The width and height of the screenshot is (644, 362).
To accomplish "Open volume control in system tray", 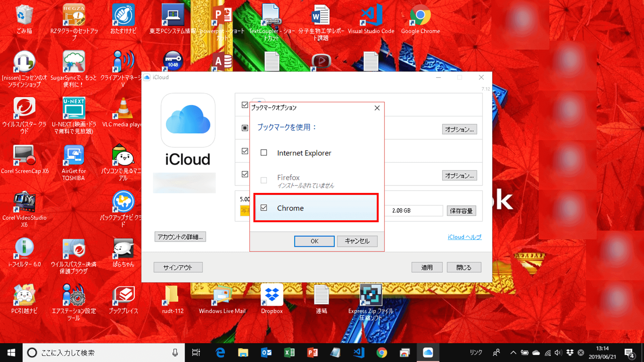I will click(x=558, y=353).
